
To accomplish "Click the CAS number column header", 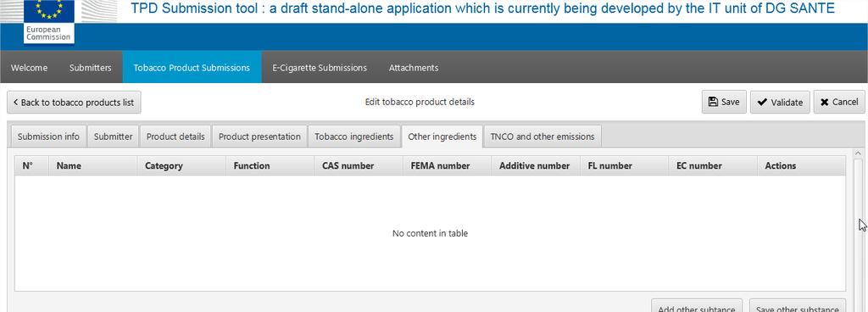I will click(x=359, y=166).
